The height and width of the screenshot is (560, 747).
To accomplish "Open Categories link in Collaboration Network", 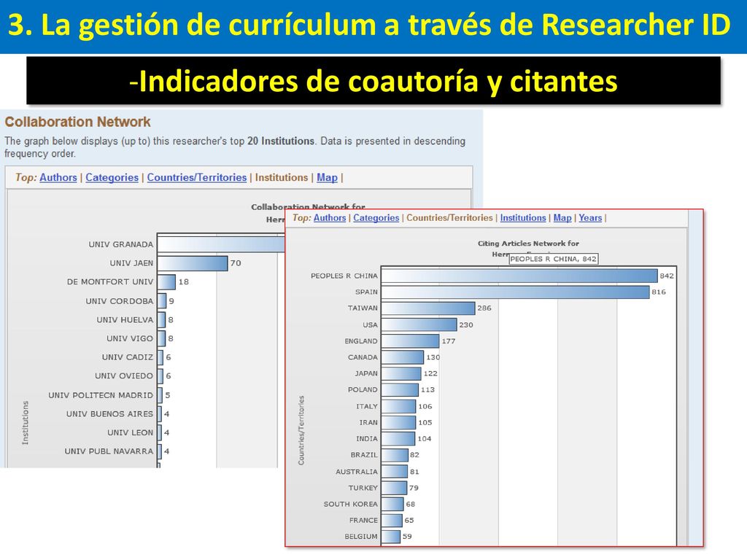I will pos(112,178).
